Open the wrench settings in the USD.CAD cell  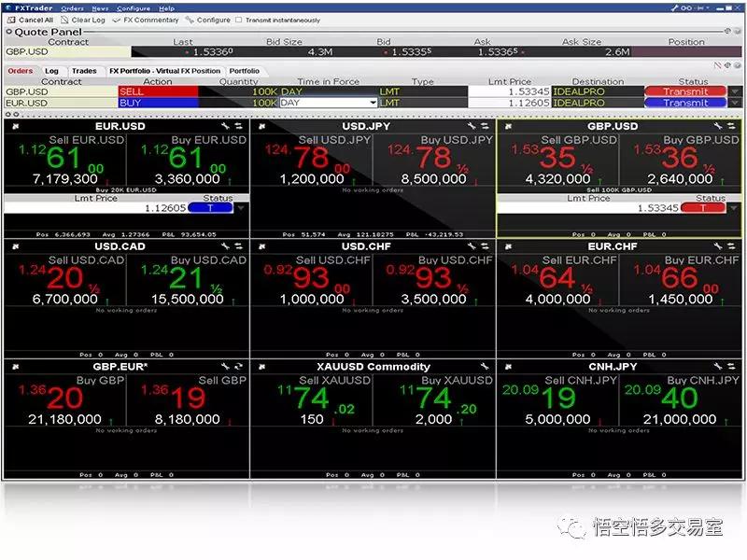(226, 246)
